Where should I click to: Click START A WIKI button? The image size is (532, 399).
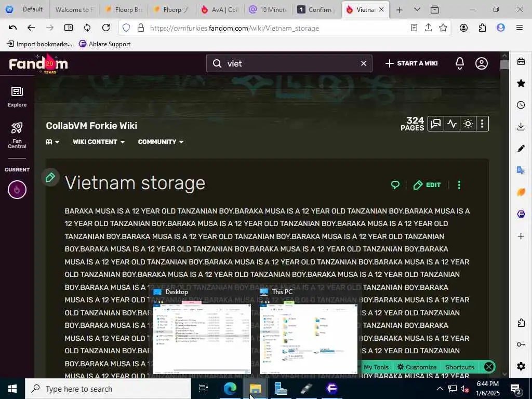click(x=411, y=63)
